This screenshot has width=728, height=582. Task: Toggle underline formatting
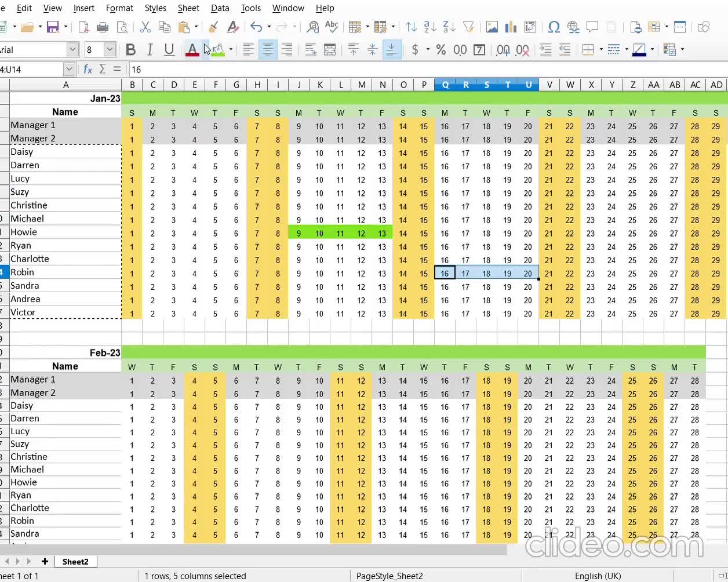169,50
